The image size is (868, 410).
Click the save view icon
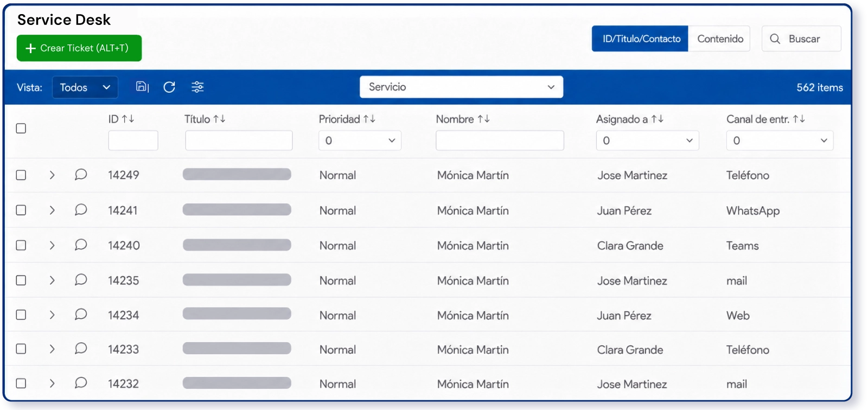pos(142,87)
